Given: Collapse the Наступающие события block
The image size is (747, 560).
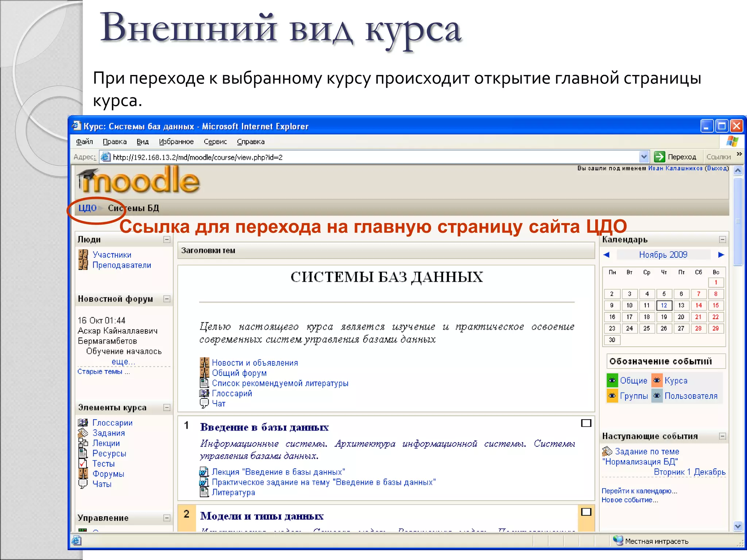Looking at the screenshot, I should point(722,436).
